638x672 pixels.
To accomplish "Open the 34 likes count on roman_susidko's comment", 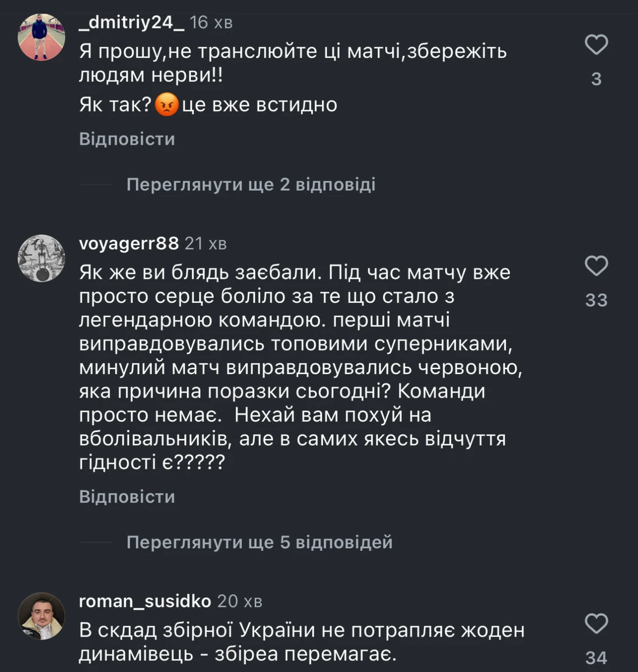I will (596, 657).
